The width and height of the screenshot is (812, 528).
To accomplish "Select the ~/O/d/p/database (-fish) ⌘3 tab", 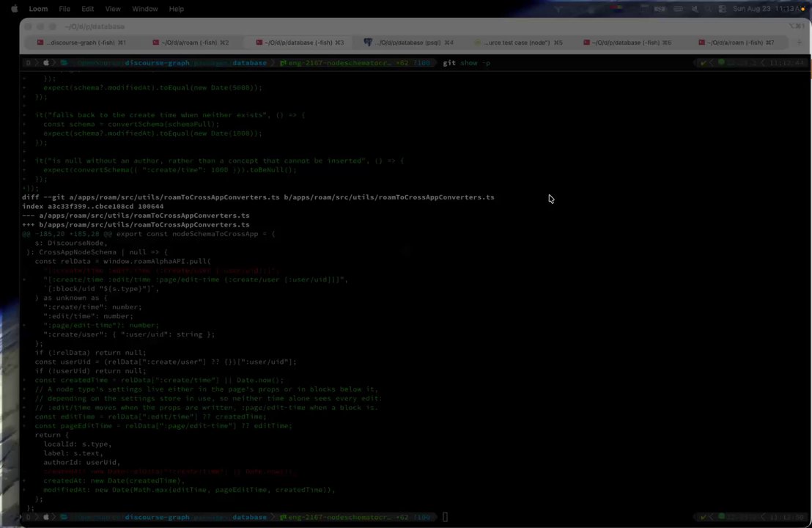I will 300,43.
